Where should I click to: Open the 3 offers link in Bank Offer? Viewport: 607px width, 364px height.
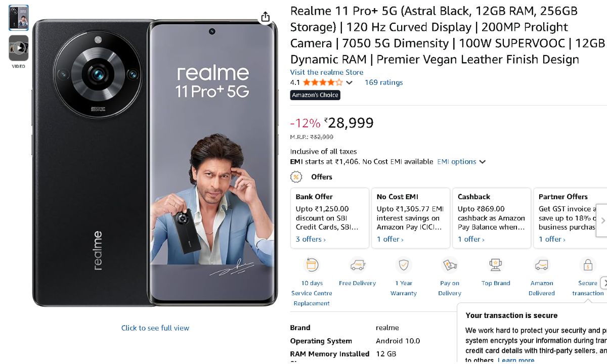click(311, 239)
